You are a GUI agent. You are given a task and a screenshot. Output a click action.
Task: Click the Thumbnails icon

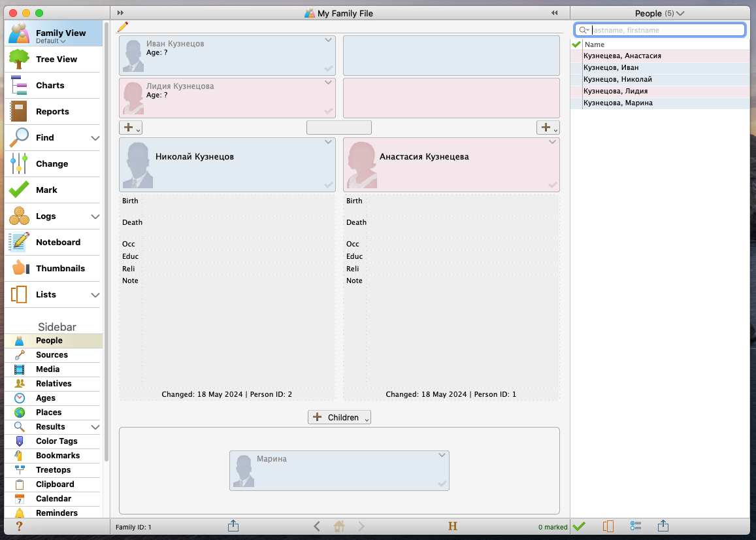(19, 268)
